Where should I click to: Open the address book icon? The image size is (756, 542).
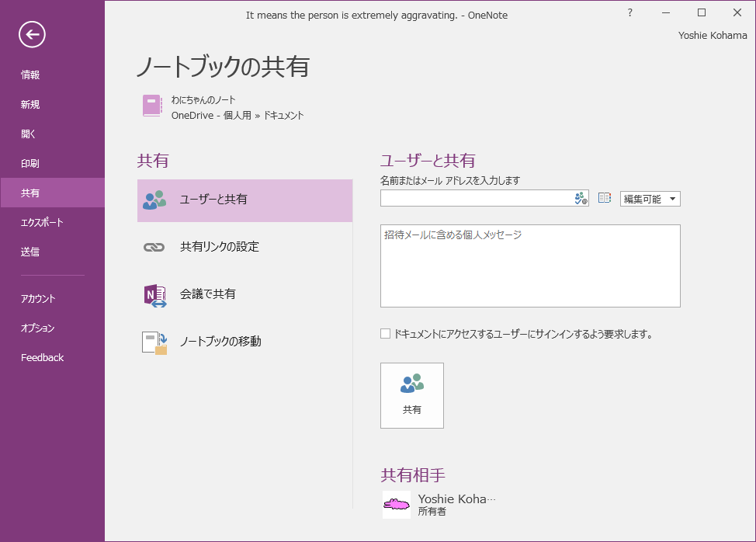[x=605, y=198]
